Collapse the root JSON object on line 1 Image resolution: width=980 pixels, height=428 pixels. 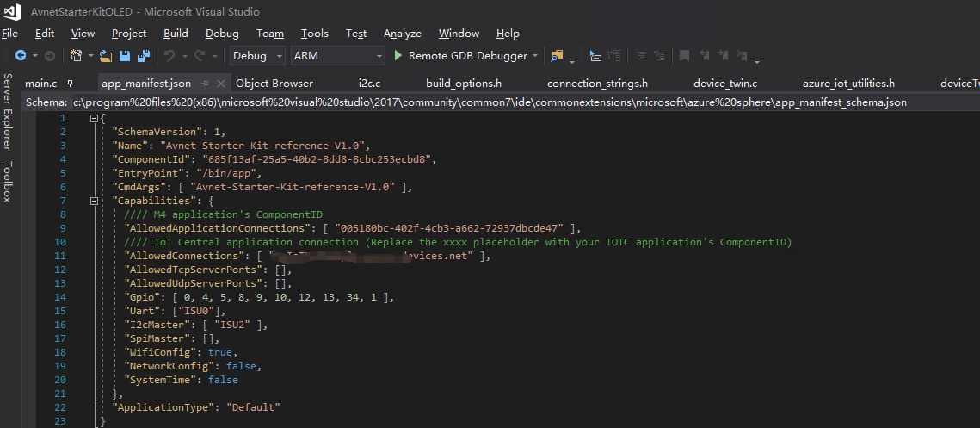tap(93, 118)
